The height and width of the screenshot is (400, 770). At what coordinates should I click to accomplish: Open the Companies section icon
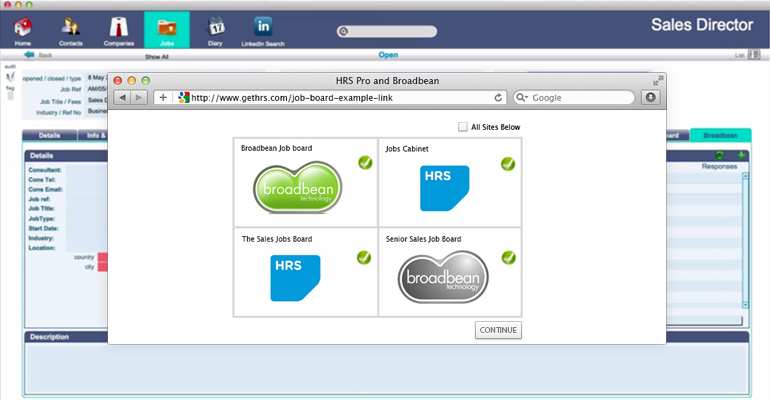pos(119,29)
